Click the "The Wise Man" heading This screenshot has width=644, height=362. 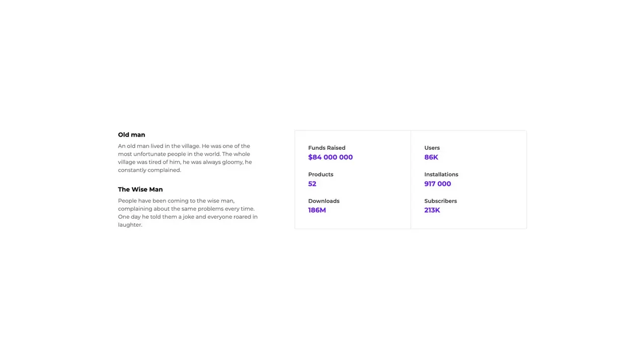140,190
